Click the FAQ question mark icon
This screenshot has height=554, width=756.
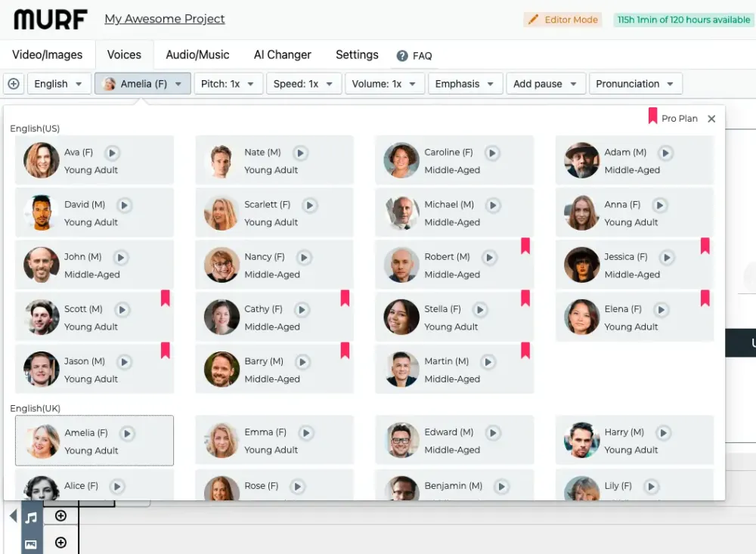click(402, 56)
